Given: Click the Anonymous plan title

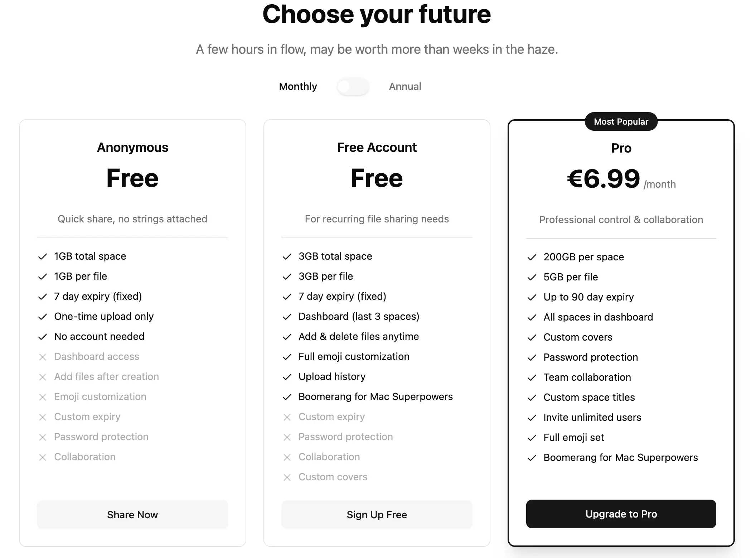Looking at the screenshot, I should [x=132, y=148].
